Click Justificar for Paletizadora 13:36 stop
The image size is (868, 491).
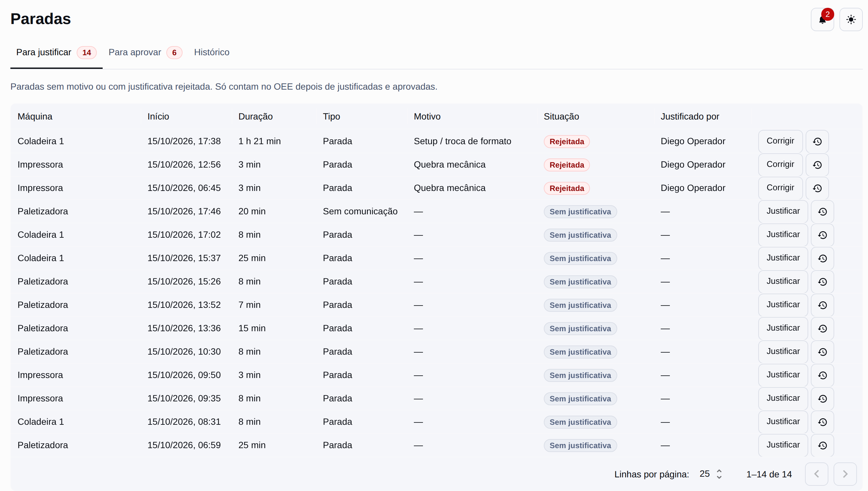[x=783, y=328]
